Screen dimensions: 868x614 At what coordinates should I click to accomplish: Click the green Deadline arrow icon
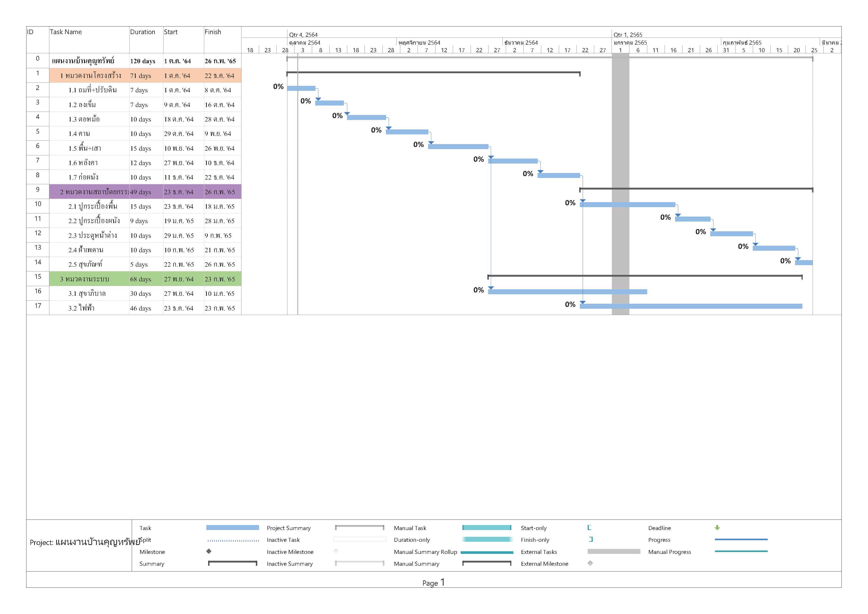coord(717,527)
